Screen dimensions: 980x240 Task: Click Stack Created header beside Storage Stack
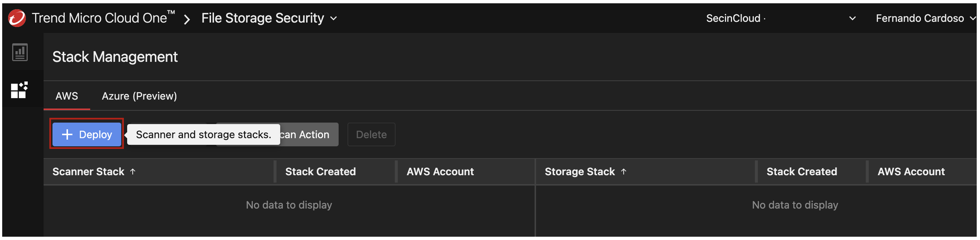tap(801, 172)
